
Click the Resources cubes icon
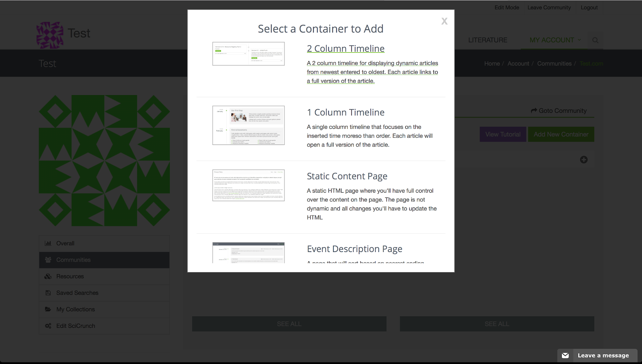click(x=48, y=277)
